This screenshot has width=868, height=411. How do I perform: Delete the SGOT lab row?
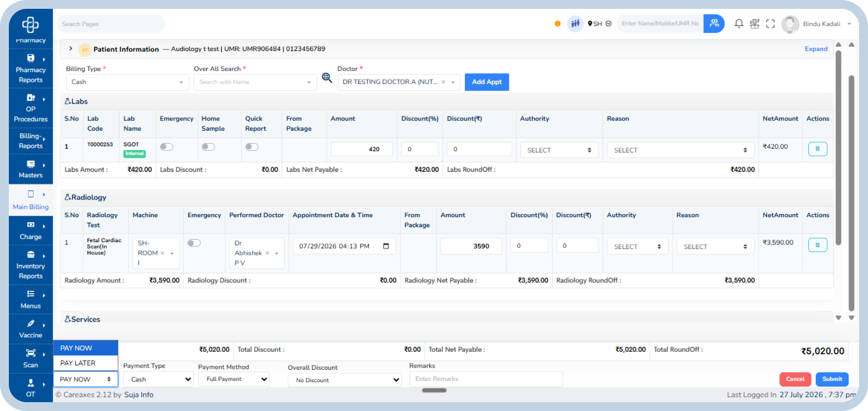tap(818, 149)
